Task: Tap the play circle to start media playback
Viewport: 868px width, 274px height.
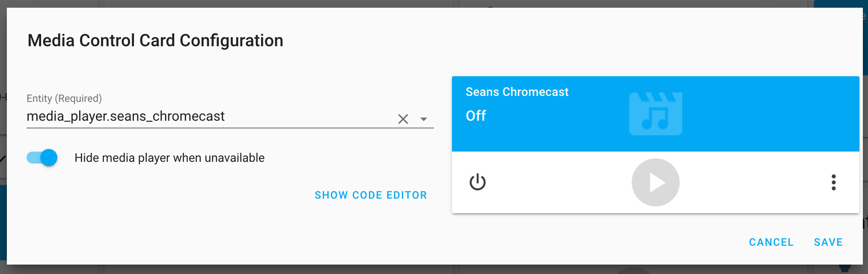Action: (656, 182)
